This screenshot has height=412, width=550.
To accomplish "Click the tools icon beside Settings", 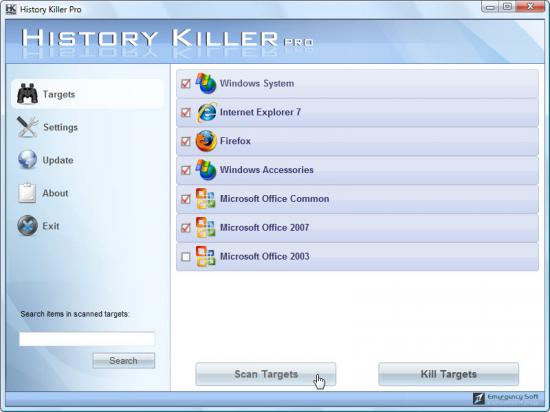I will point(27,127).
